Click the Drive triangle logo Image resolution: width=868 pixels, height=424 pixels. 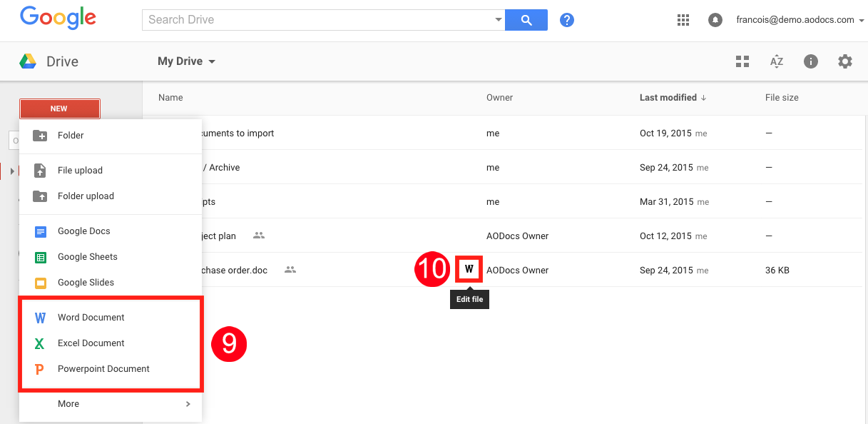pos(28,61)
